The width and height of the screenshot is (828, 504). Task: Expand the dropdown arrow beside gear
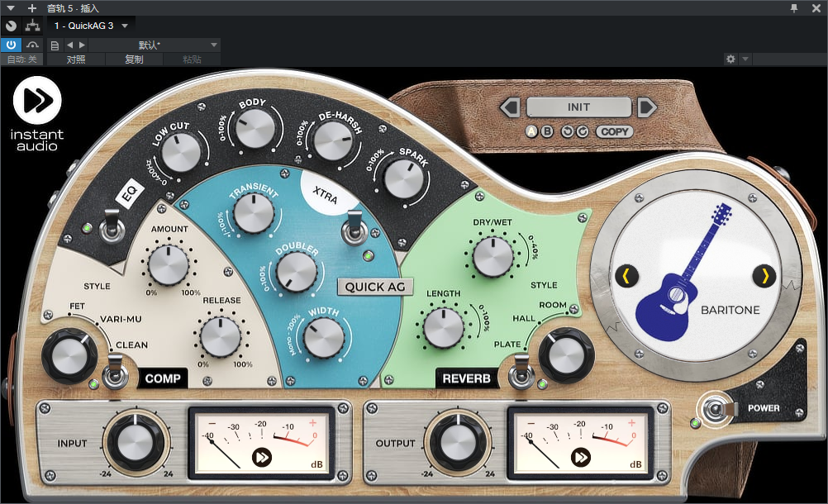coord(745,59)
